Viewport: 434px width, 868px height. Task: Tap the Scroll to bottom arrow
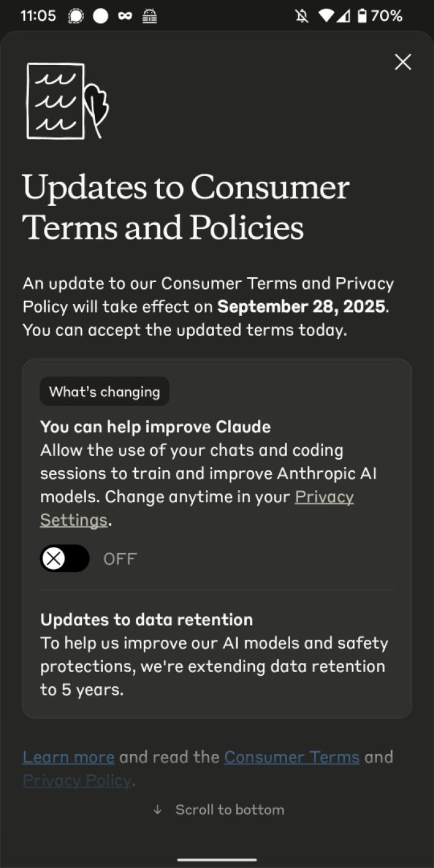click(x=157, y=809)
